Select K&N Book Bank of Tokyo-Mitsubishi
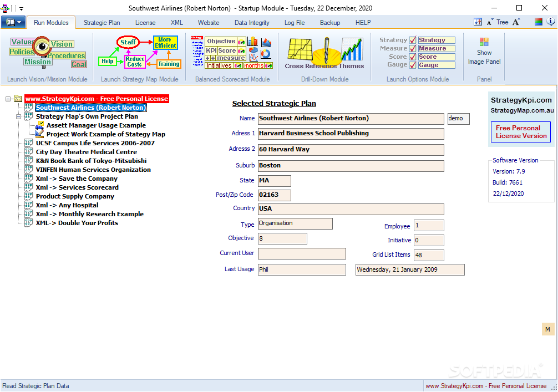Viewport: 558px width, 392px height. click(x=91, y=161)
